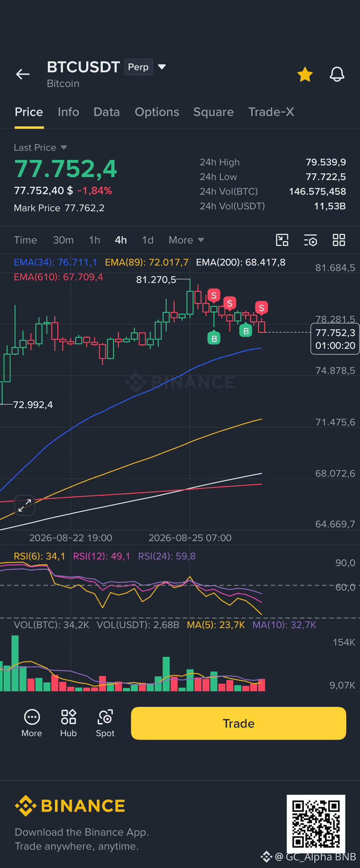360x868 pixels.
Task: Open the chart drawing tools icon
Action: (282, 240)
